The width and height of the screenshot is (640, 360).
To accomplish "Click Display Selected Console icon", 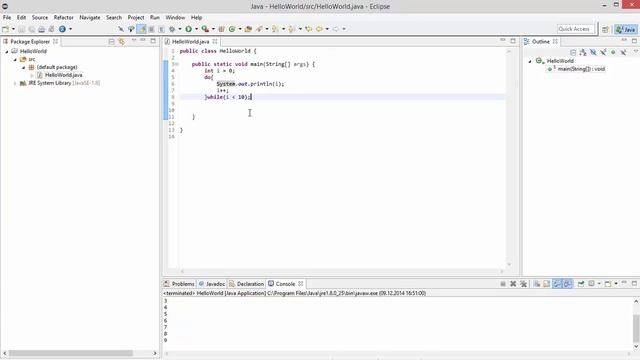I will [x=591, y=284].
